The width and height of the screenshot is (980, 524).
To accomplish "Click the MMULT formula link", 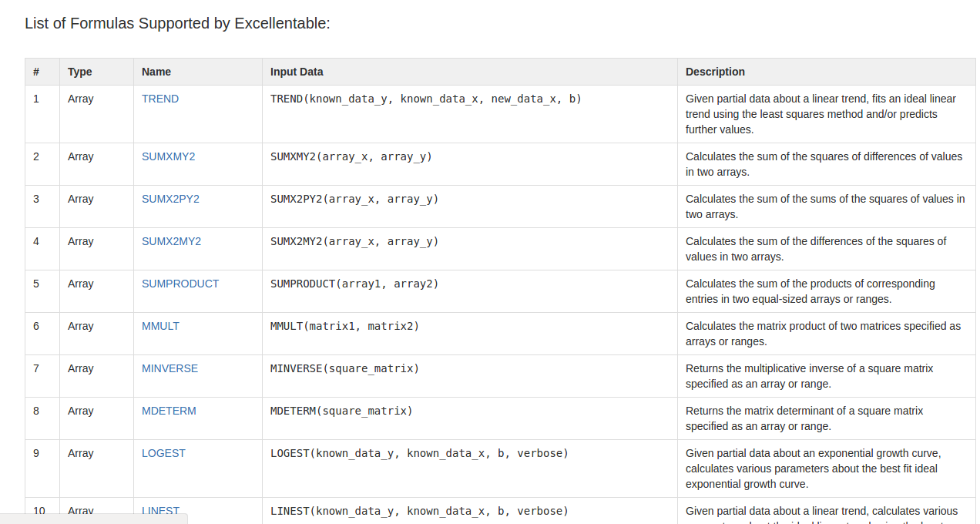I will point(160,326).
